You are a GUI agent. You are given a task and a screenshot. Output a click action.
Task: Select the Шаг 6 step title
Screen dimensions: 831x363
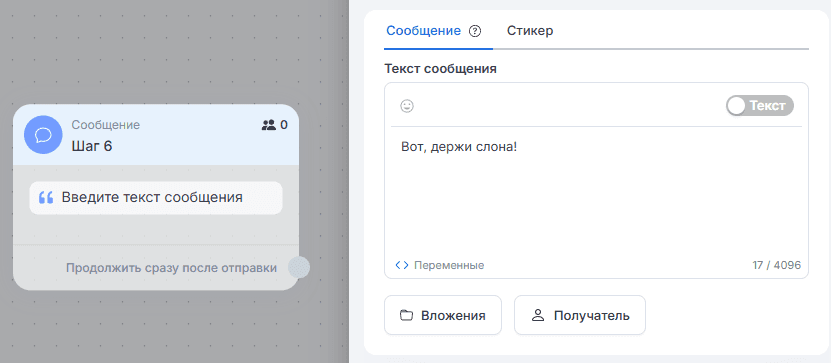point(92,146)
